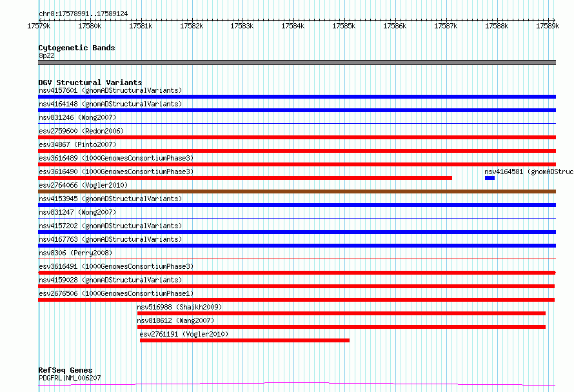The image size is (574, 392).
Task: Select the nsv818612 (Wang2007) red bar
Action: (x=341, y=327)
